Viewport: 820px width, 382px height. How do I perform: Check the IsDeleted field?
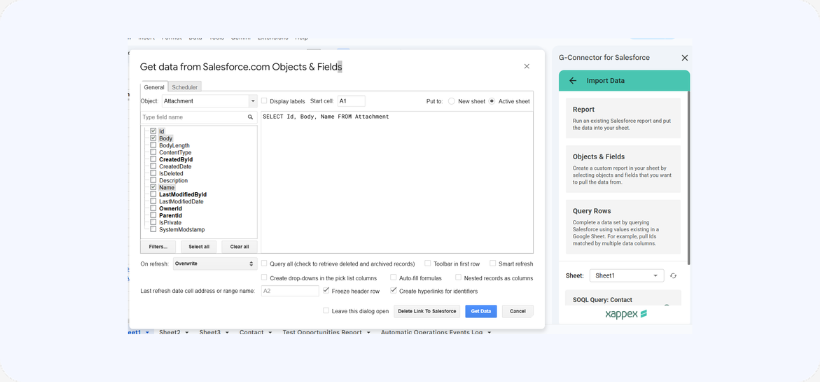pos(153,173)
